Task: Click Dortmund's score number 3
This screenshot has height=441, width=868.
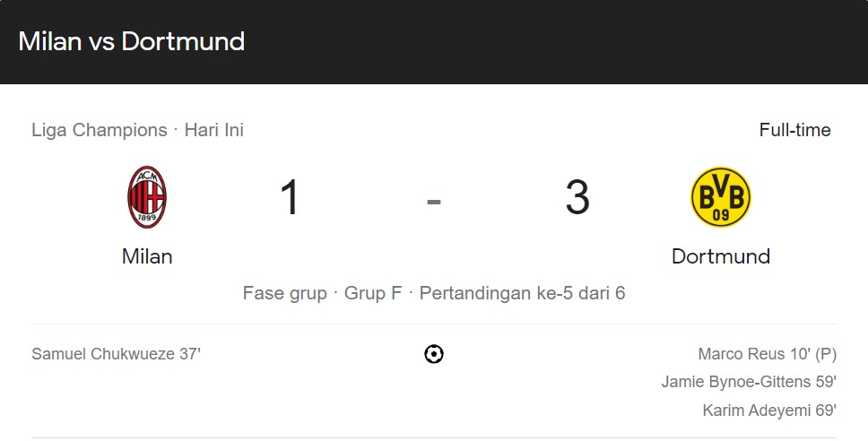Action: (577, 197)
